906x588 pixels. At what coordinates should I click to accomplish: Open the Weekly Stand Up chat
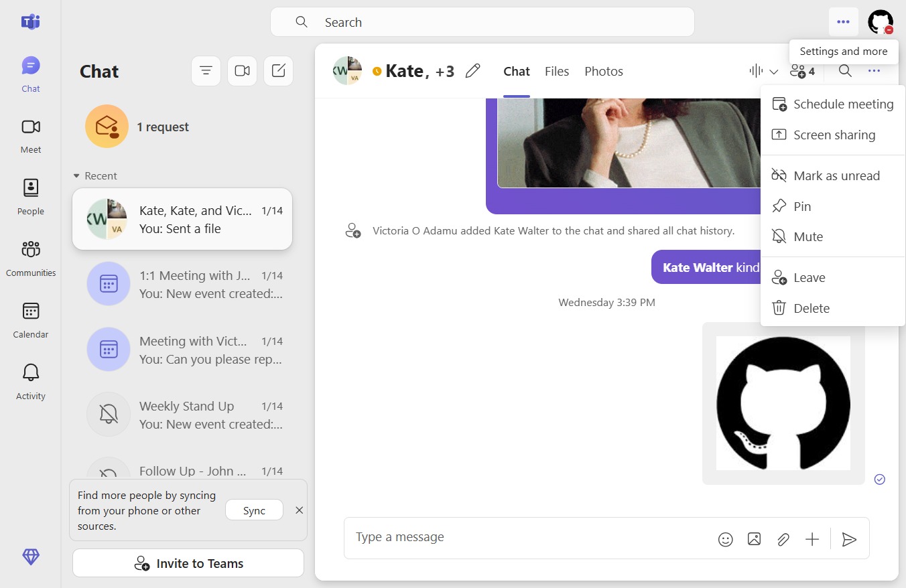click(182, 415)
